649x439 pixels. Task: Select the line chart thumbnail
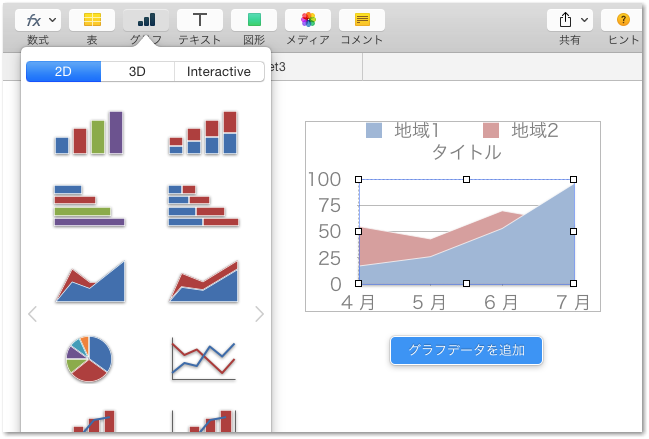pyautogui.click(x=203, y=359)
